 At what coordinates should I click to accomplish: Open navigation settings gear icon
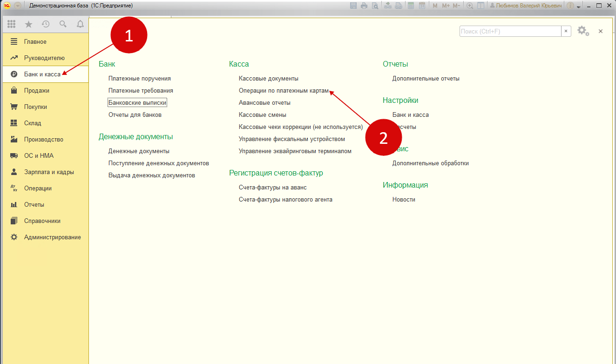coord(583,31)
